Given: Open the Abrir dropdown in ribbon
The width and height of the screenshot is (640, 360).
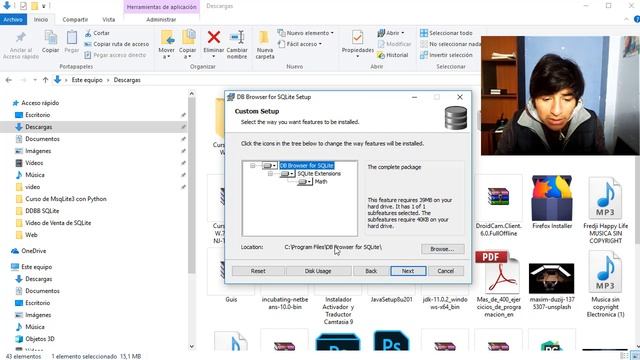Looking at the screenshot, I should coord(391,33).
